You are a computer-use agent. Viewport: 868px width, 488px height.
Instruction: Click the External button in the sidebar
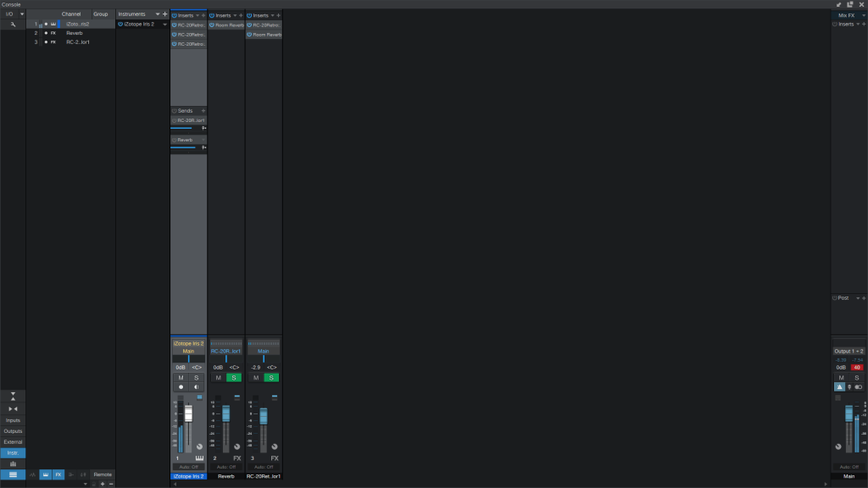pyautogui.click(x=13, y=442)
